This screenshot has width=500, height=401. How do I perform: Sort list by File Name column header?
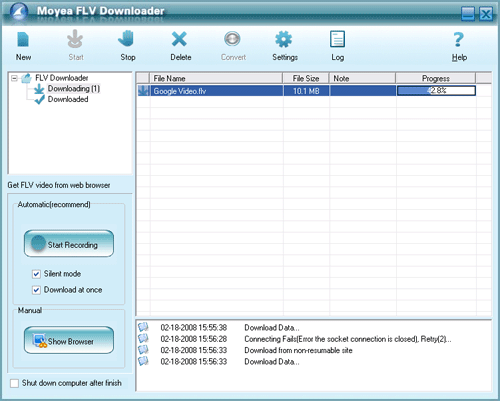216,78
